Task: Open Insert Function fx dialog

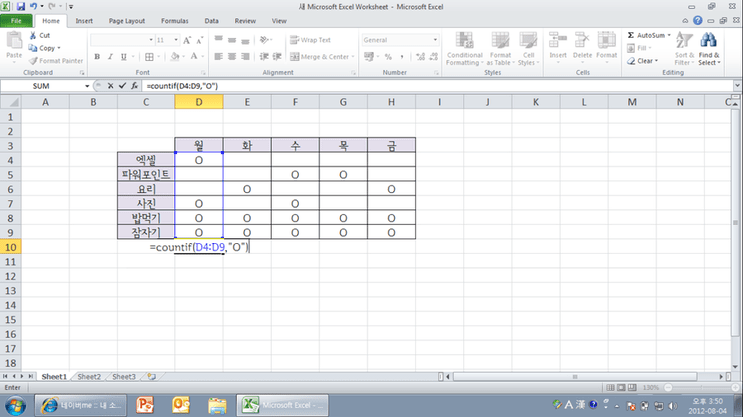Action: (x=135, y=86)
